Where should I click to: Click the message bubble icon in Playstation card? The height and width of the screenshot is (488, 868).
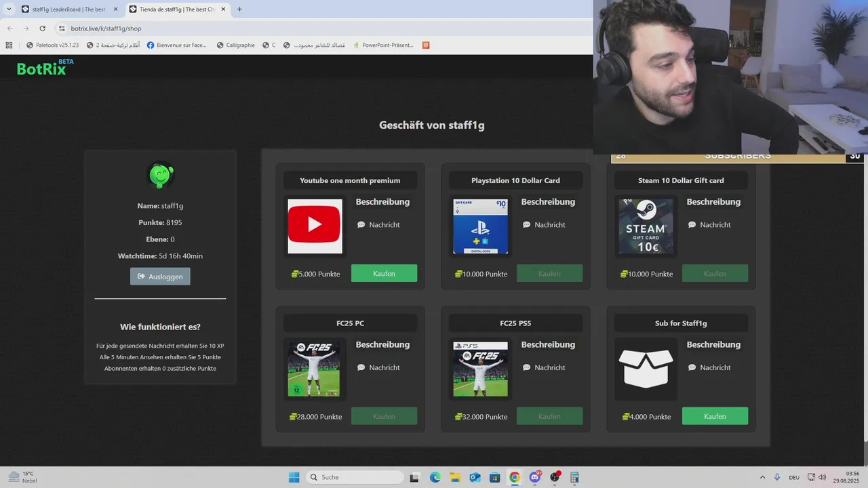526,224
